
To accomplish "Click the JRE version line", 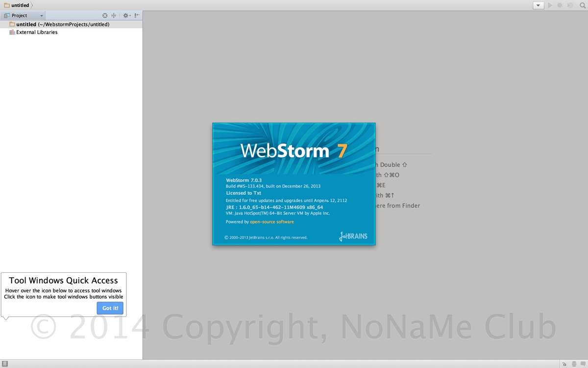I will 274,207.
